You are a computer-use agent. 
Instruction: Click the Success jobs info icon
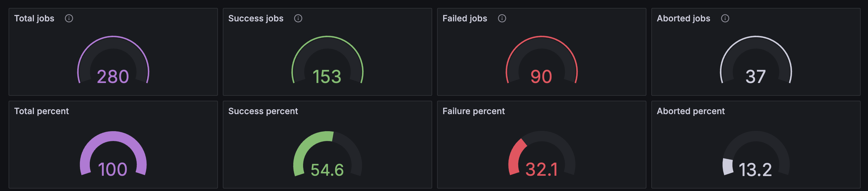click(x=298, y=19)
